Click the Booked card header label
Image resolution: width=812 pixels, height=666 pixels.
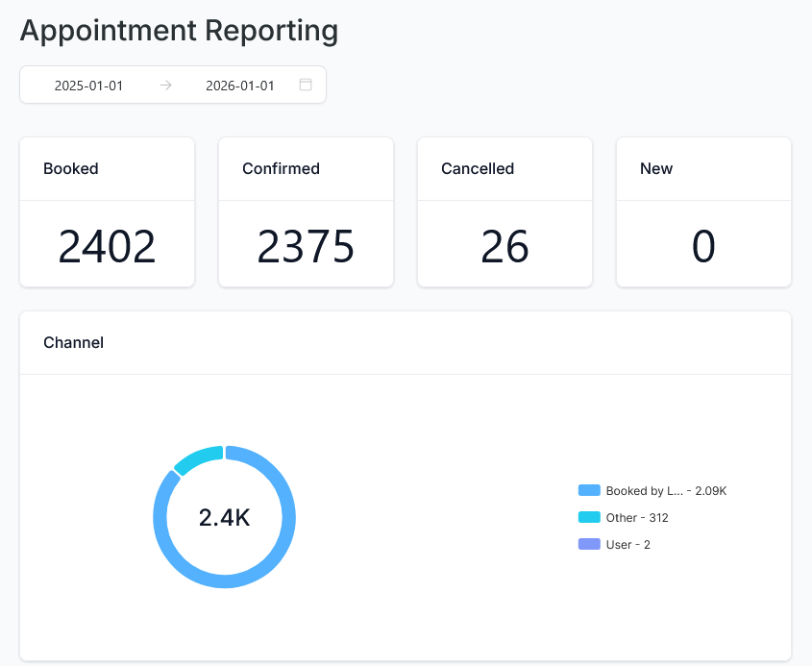71,168
